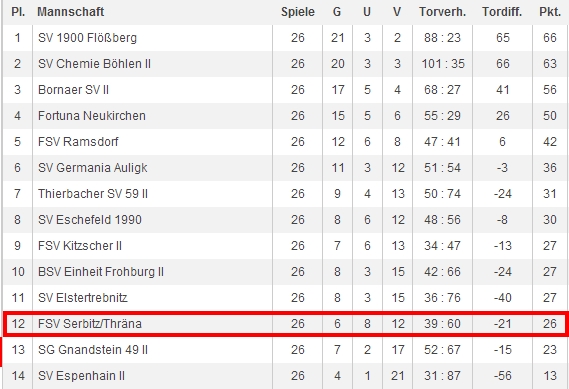Open team SV Chemie Böhlen II
Image resolution: width=569 pixels, height=389 pixels.
[x=94, y=64]
